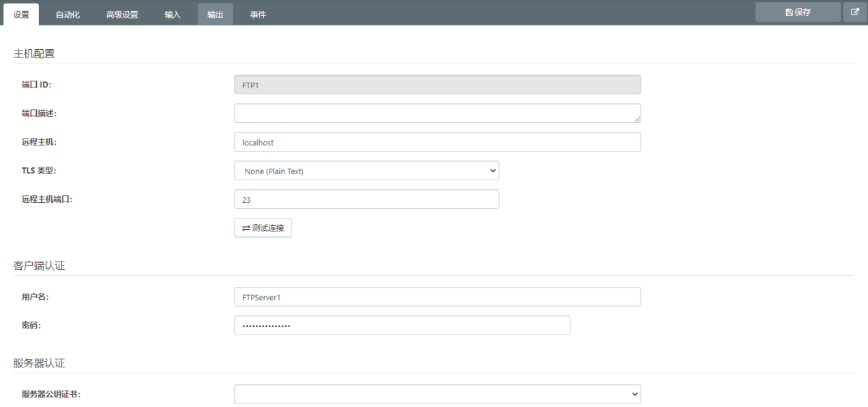Open the external link icon beside 保存
The height and width of the screenshot is (407, 868).
coord(854,12)
